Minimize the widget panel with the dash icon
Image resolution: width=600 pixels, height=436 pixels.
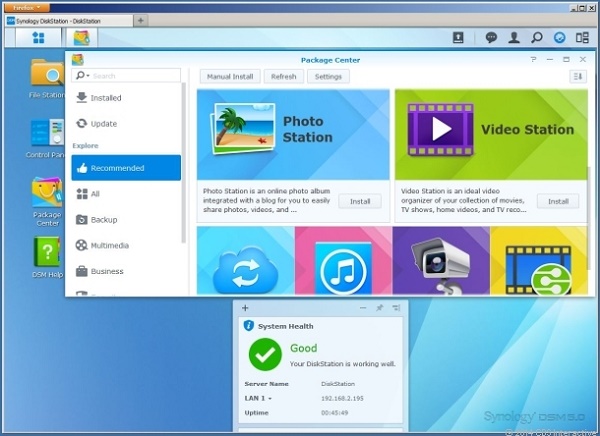(363, 308)
